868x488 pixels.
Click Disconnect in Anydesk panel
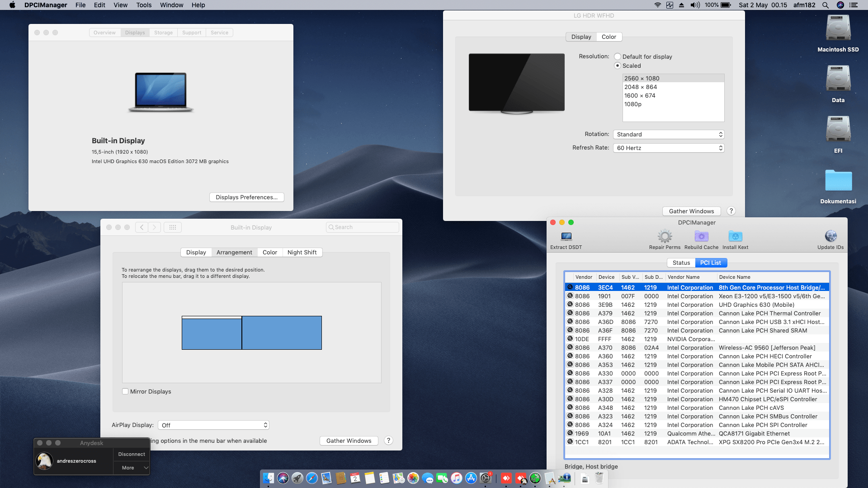(x=132, y=454)
